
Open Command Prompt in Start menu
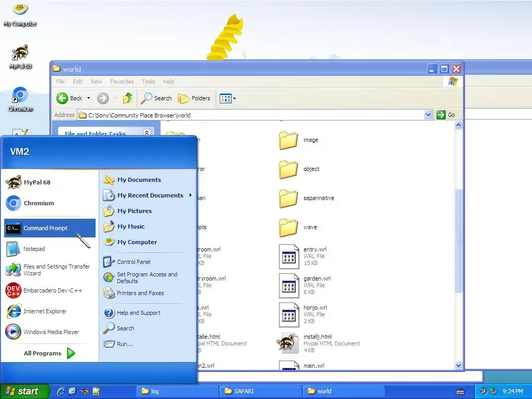point(49,228)
